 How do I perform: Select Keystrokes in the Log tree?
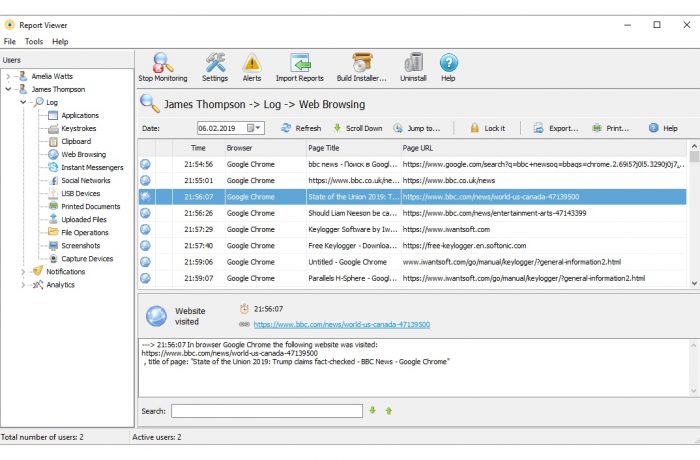pyautogui.click(x=79, y=128)
